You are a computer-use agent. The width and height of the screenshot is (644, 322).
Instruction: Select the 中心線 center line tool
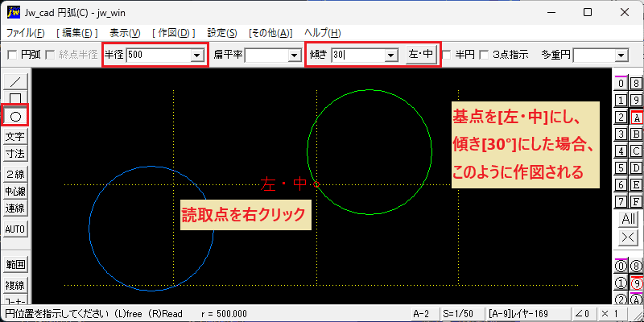tap(15, 191)
